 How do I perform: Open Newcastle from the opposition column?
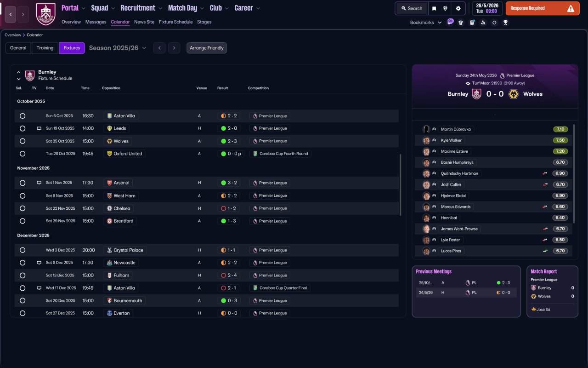(121, 263)
